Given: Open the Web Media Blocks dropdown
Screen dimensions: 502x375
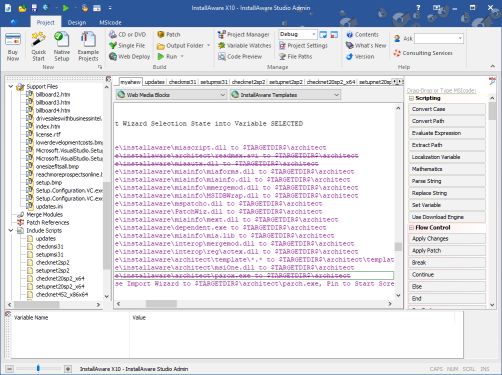Looking at the screenshot, I should 172,95.
